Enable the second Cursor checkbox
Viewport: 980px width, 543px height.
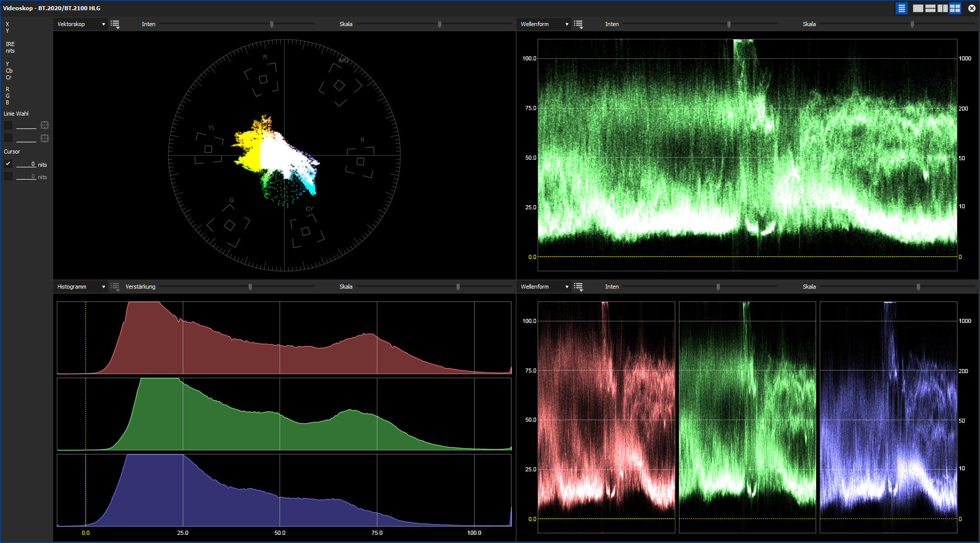[x=8, y=176]
